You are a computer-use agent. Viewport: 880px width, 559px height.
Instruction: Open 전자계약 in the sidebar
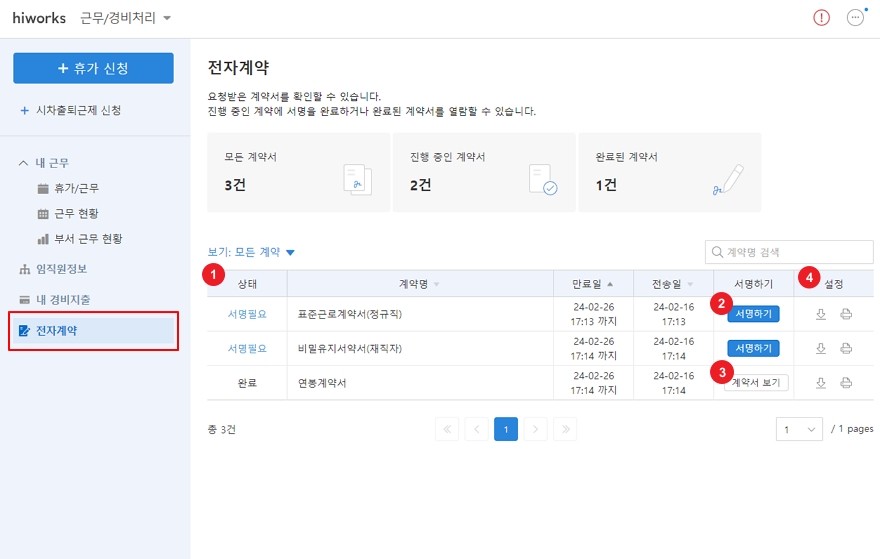56,331
